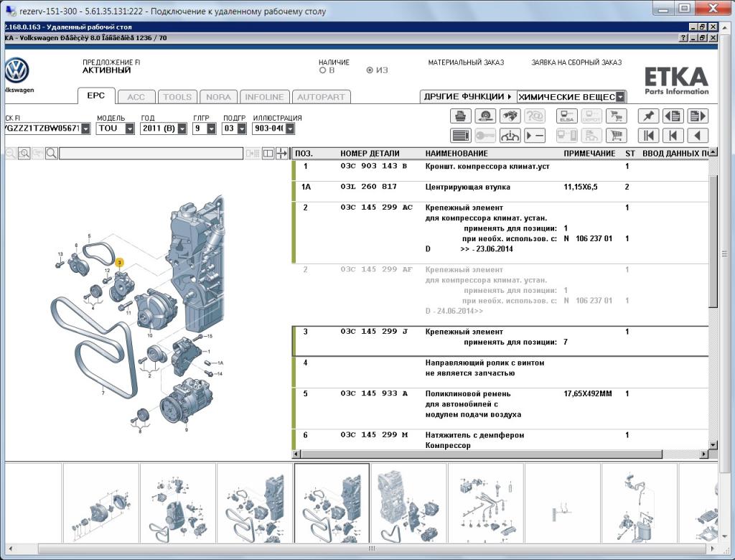
Task: Select part number 03L 260 817
Action: (x=368, y=187)
